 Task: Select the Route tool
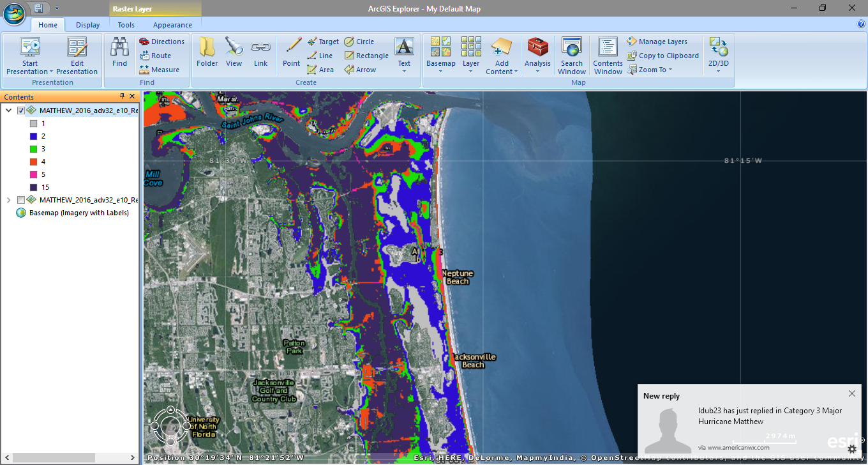pos(155,56)
